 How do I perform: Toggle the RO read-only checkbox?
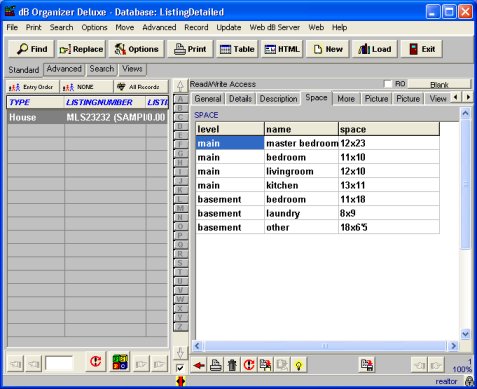coord(388,84)
